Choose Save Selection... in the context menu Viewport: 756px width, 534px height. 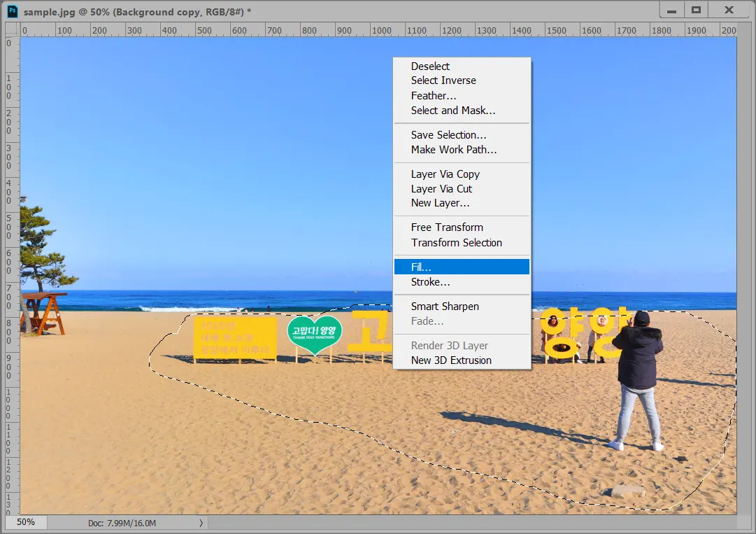pyautogui.click(x=462, y=135)
